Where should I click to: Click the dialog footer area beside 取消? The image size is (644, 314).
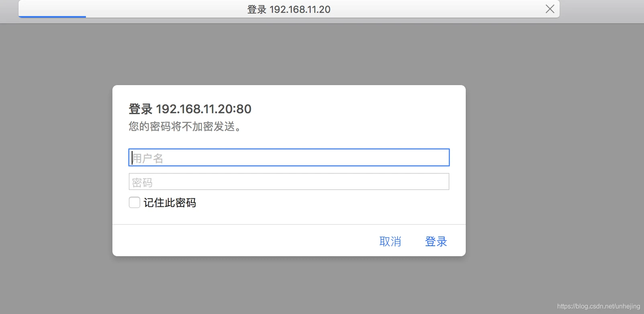245,241
